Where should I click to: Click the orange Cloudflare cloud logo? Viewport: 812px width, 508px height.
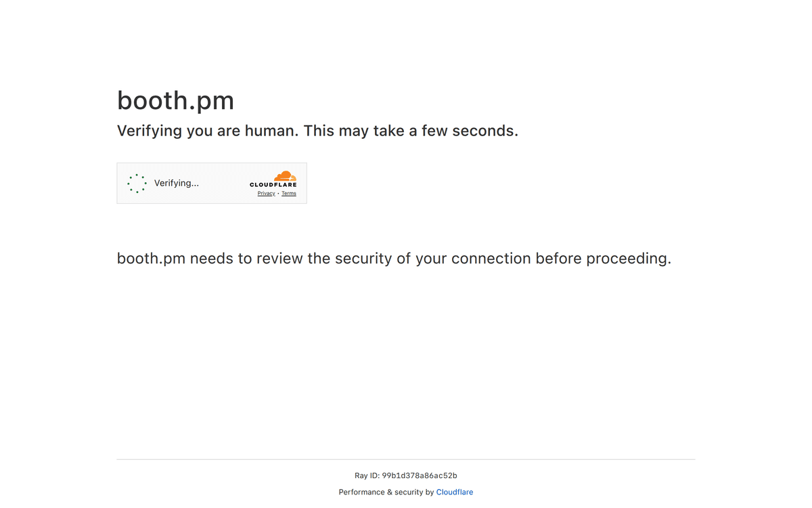[x=285, y=175]
